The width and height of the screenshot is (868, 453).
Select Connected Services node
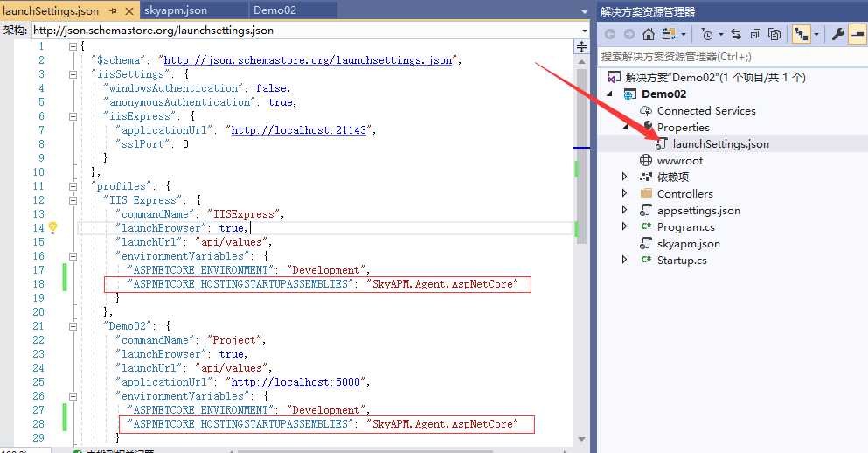706,111
